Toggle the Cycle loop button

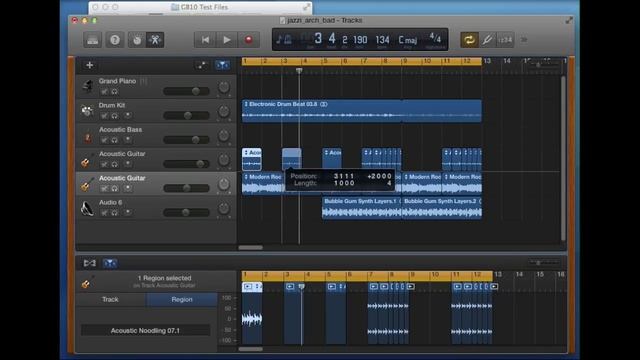[x=469, y=40]
